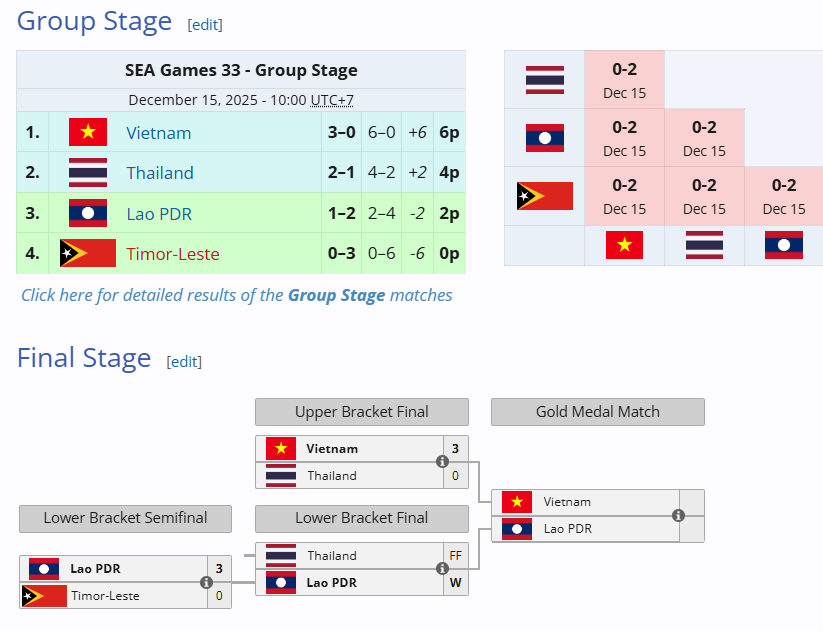Click Thailand flag in group standings table
Image resolution: width=823 pixels, height=631 pixels.
point(88,172)
